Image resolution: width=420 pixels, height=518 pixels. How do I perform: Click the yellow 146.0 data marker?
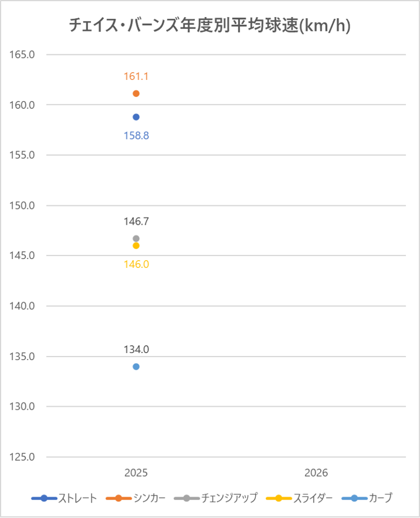136,245
